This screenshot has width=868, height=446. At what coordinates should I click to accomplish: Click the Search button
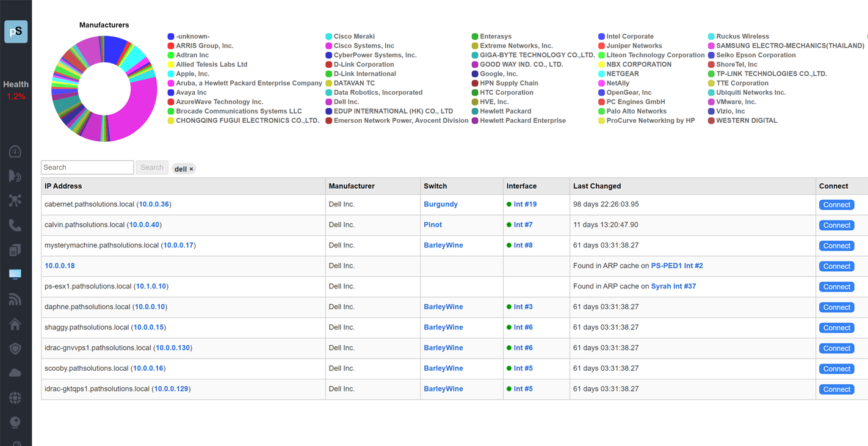click(x=152, y=167)
